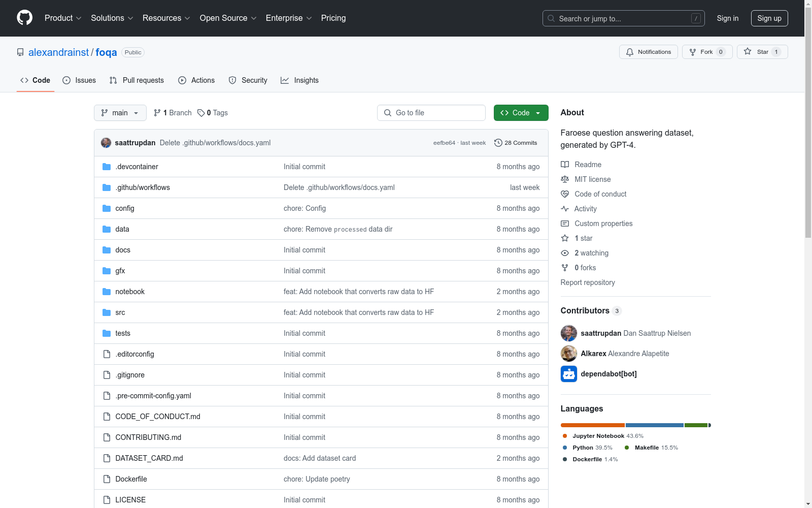Viewport: 812px width, 508px height.
Task: Click the MIT license scale icon
Action: 565,179
